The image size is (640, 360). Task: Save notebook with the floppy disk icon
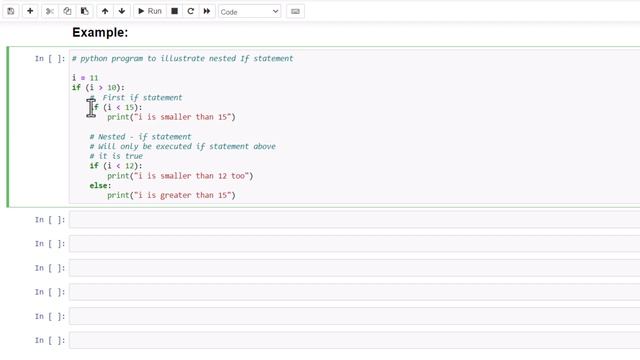[11, 11]
